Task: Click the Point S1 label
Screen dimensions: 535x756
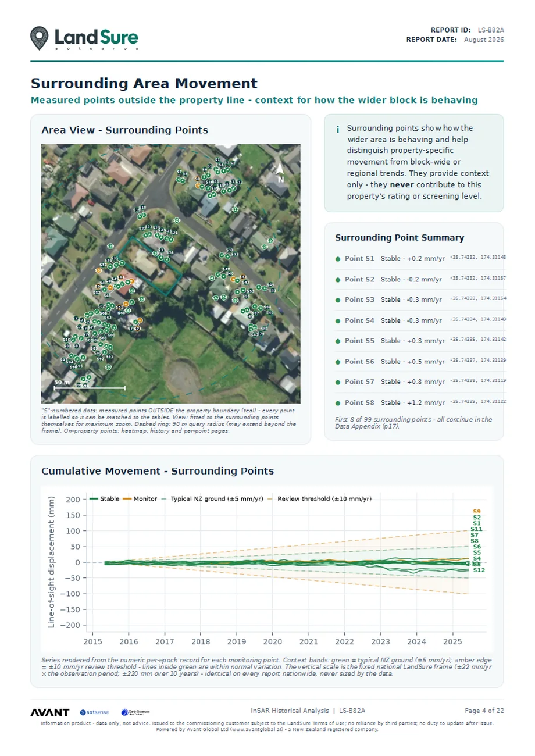Action: coord(359,259)
